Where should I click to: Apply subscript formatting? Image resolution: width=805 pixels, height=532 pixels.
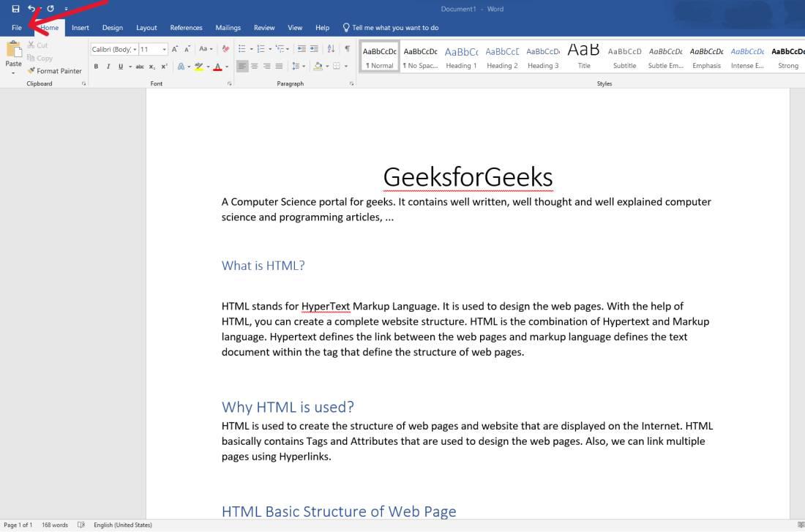152,67
